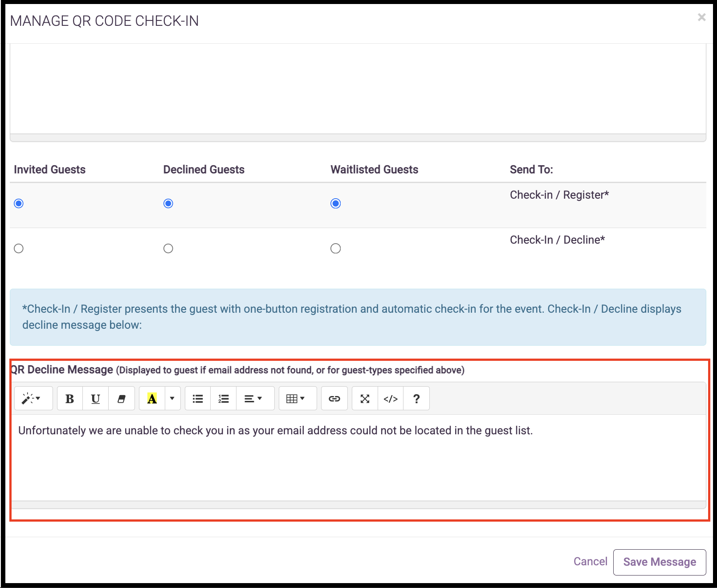Click the Check-in / Register* label
Viewport: 717px width, 588px height.
[x=559, y=195]
